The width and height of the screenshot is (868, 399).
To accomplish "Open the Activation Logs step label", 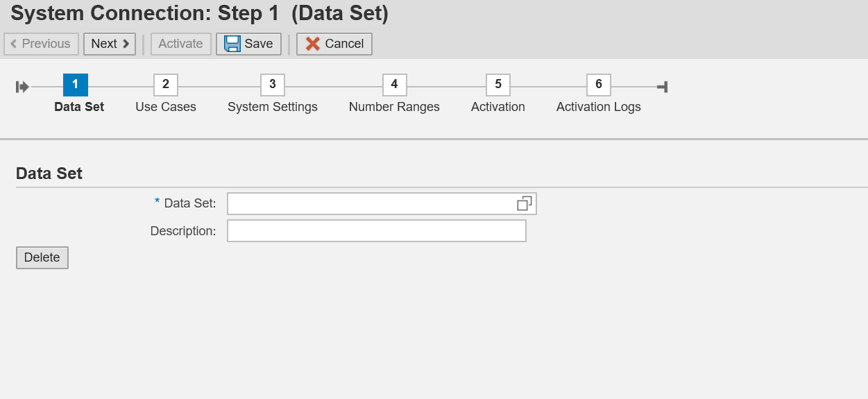I will (x=599, y=107).
